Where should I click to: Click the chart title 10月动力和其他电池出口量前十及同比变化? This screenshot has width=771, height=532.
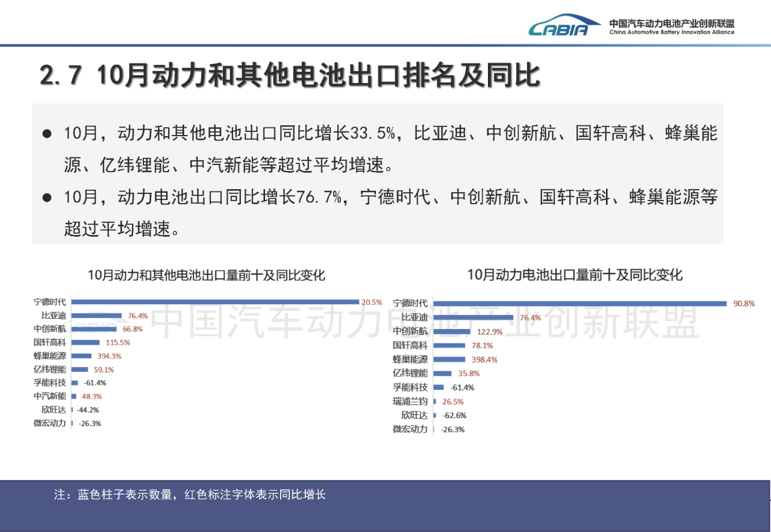pyautogui.click(x=207, y=275)
